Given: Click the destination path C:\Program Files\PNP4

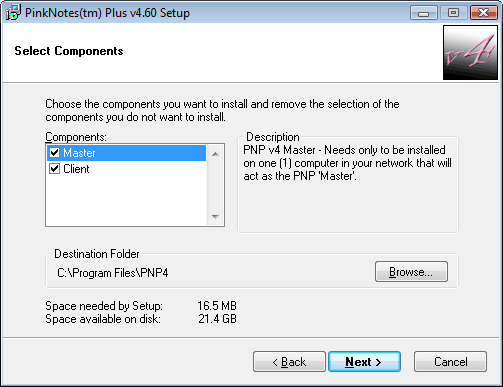Looking at the screenshot, I should [x=113, y=273].
